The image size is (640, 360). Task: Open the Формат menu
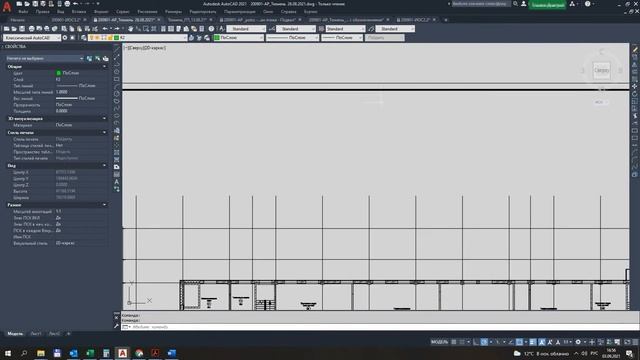click(x=101, y=12)
